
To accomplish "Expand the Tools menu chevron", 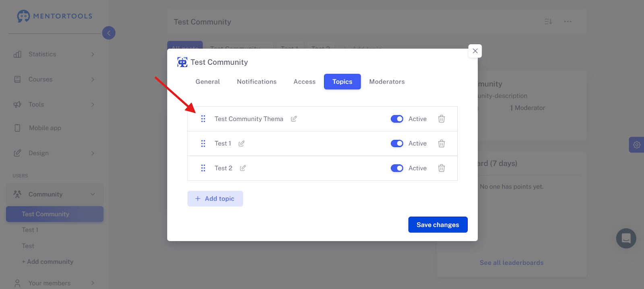I will (93, 105).
